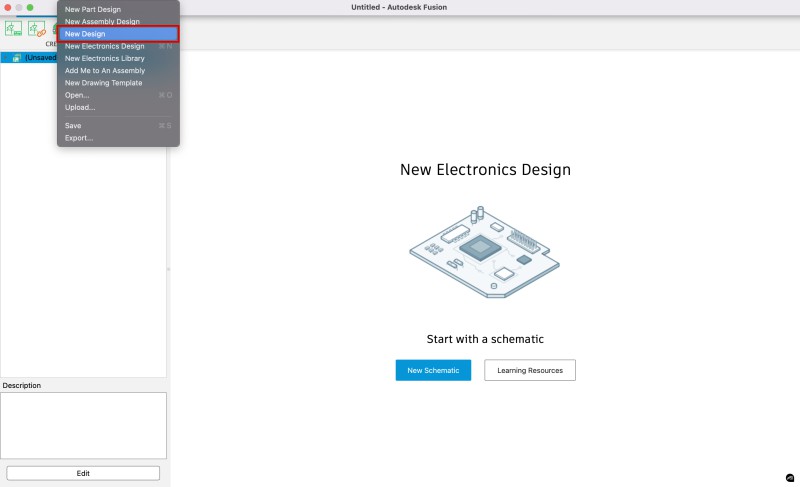Click the New Schematic toolbar icon
Viewport: 800px width, 487px height.
pyautogui.click(x=13, y=29)
